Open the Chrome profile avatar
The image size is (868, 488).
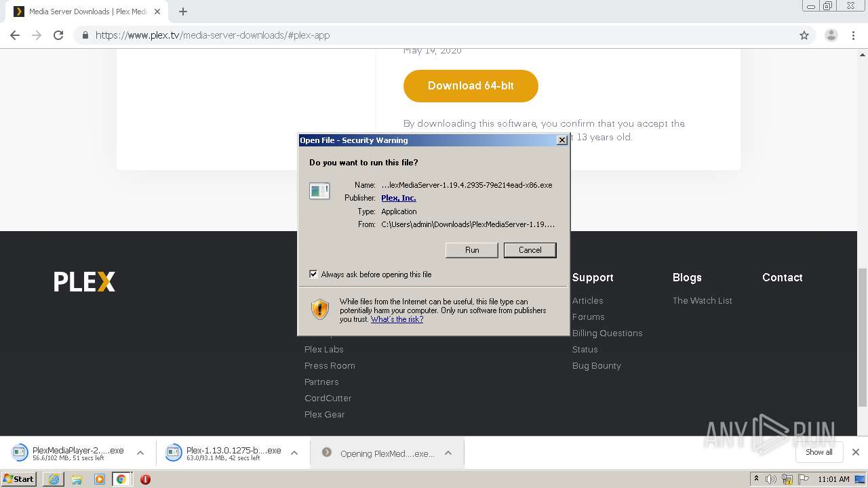(x=831, y=35)
